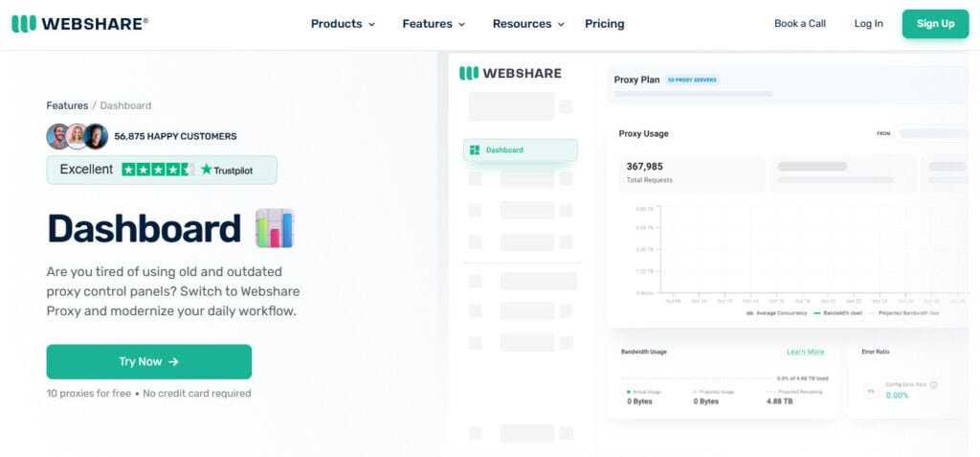Click the Bandwidth Usage heading

click(x=644, y=352)
